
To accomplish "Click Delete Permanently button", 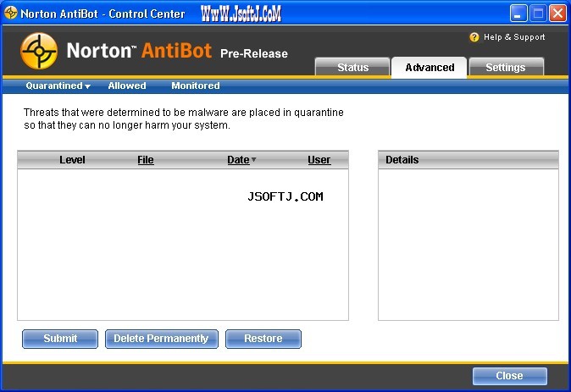I will point(162,339).
